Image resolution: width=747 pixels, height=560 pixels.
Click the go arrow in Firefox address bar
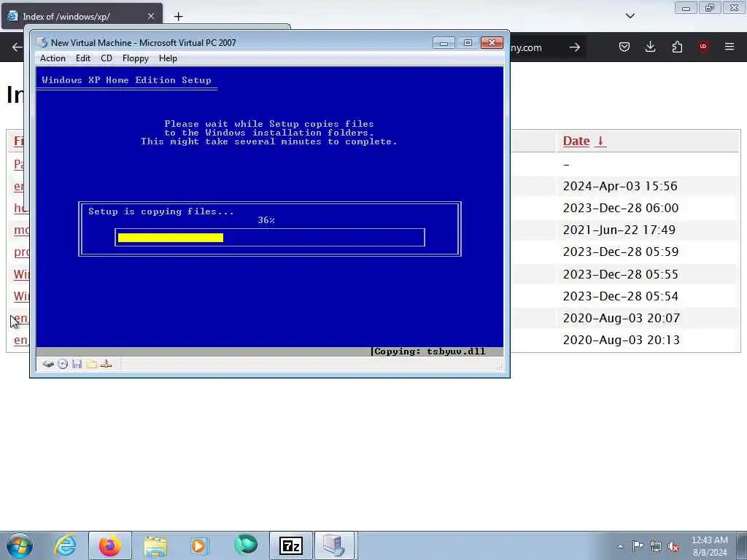(575, 47)
